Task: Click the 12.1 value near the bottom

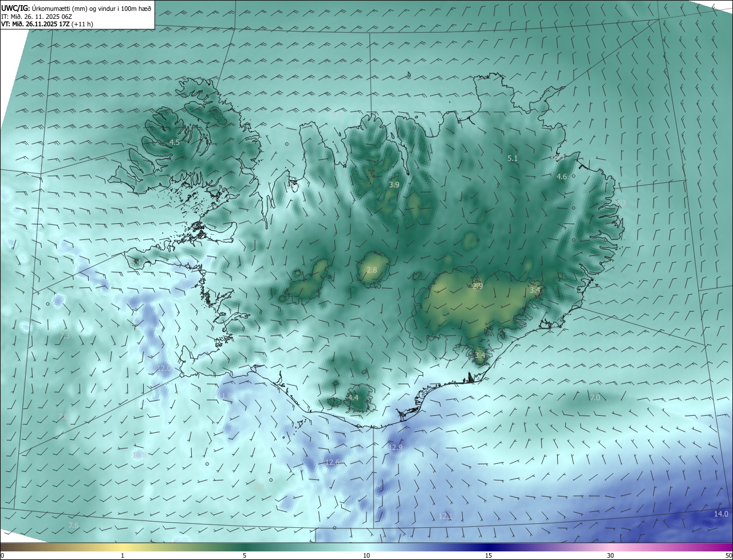Action: click(x=446, y=516)
